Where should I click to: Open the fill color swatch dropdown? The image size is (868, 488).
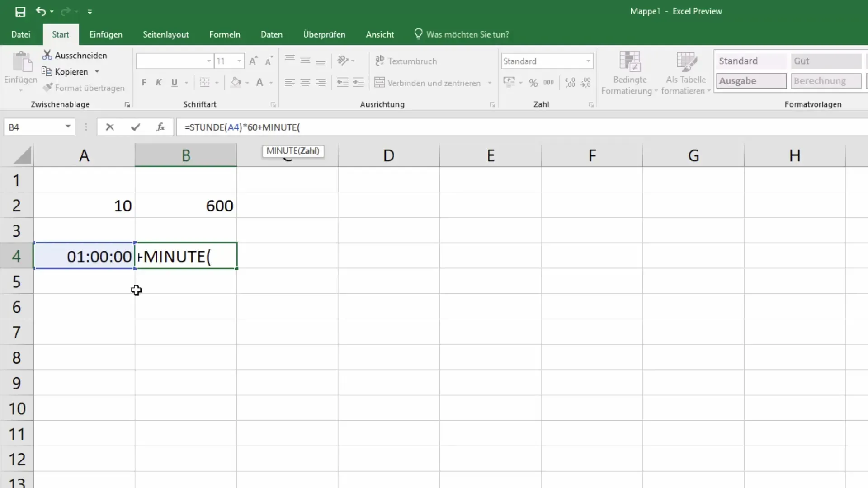pyautogui.click(x=247, y=82)
